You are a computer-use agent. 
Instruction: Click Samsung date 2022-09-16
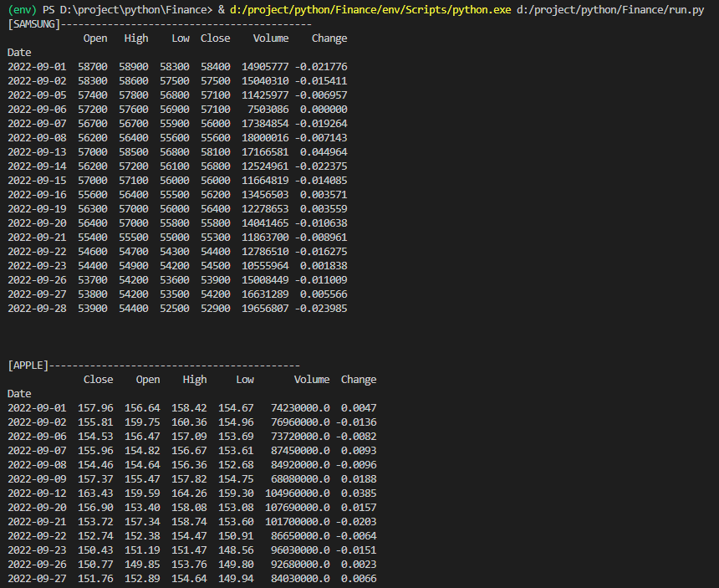click(37, 195)
